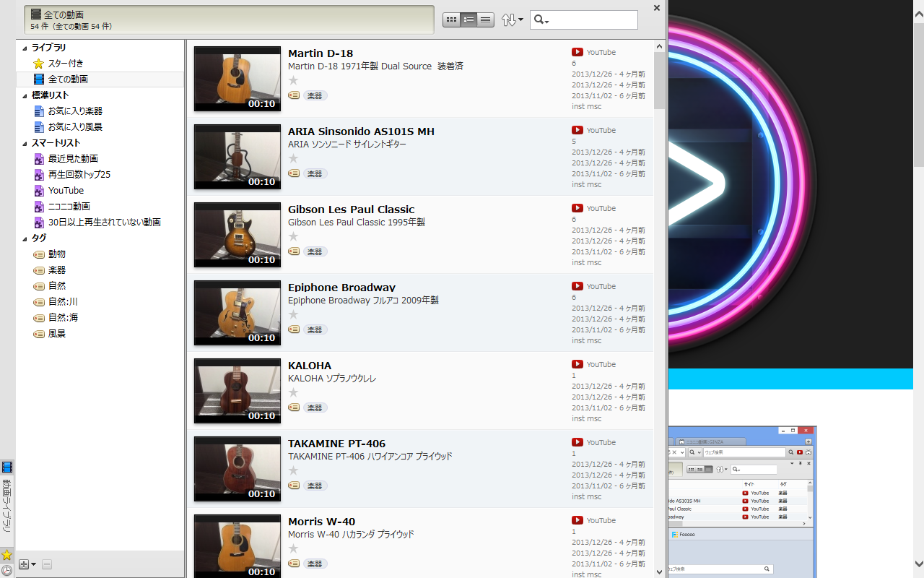This screenshot has width=924, height=578.
Task: Open the star sidebar tab above the clock
Action: click(6, 555)
